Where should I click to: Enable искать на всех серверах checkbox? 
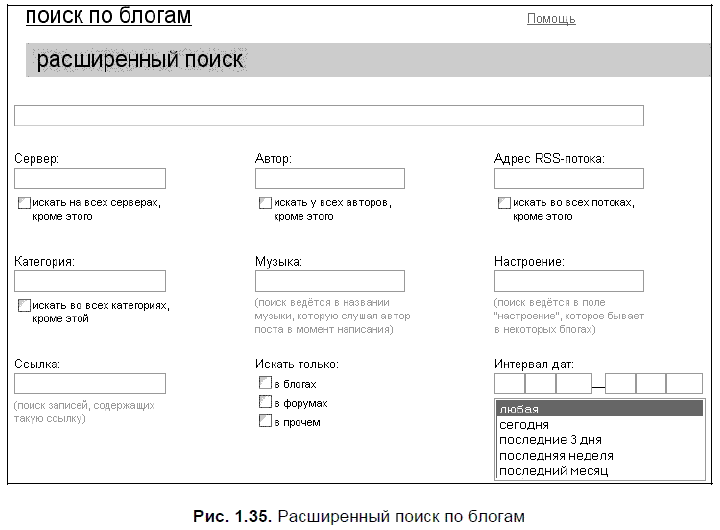24,203
